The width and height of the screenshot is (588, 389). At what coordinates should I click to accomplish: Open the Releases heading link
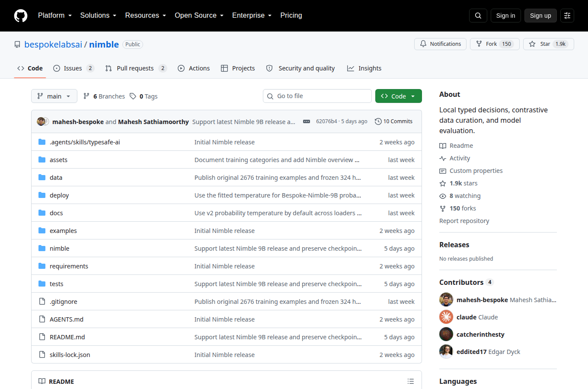(x=454, y=245)
